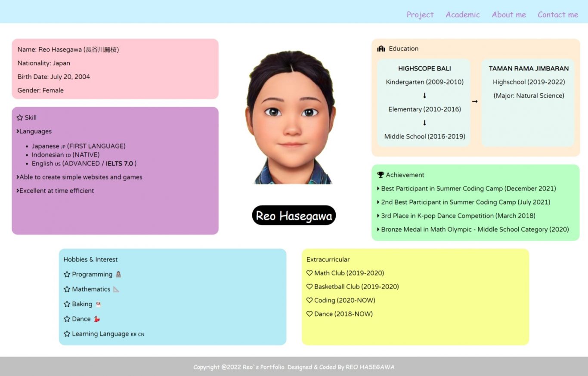The width and height of the screenshot is (588, 376).
Task: Click the triangle bullet before Best Participant
Action: (378, 188)
